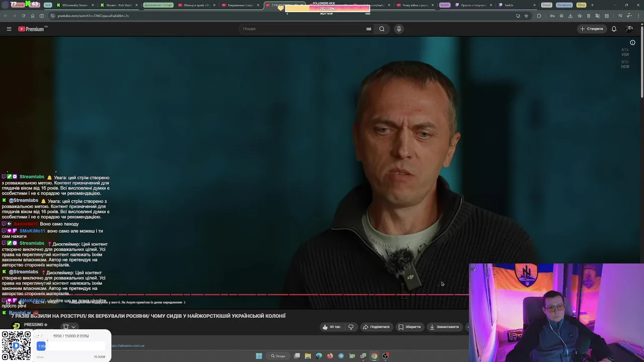
Task: Open password manager key icon
Action: pos(552,16)
